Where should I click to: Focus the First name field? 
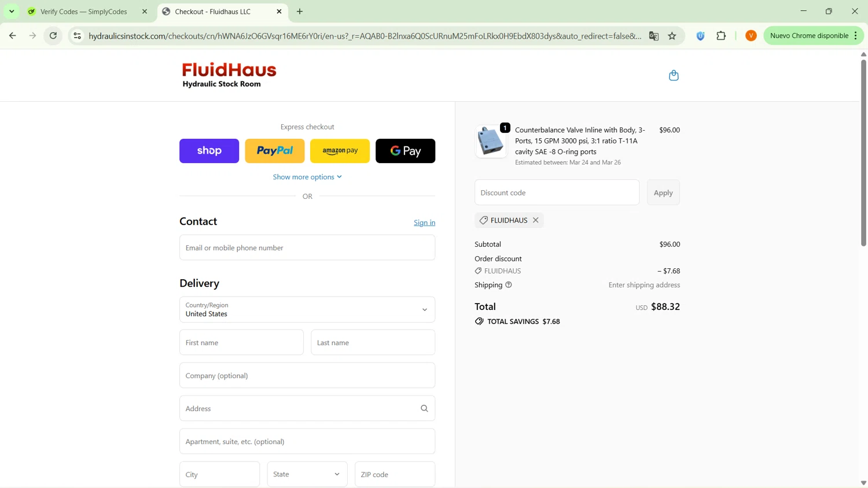(x=241, y=342)
